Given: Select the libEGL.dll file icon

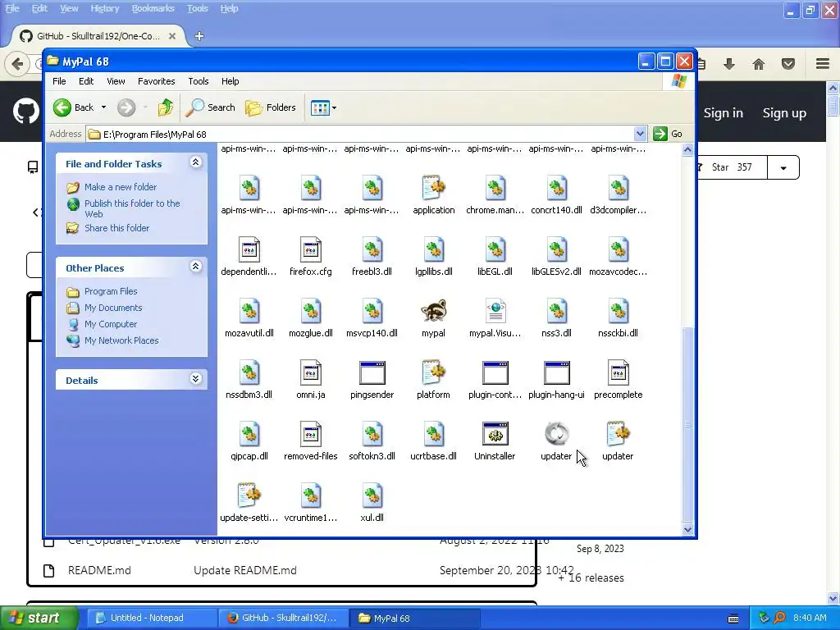Looking at the screenshot, I should point(495,249).
